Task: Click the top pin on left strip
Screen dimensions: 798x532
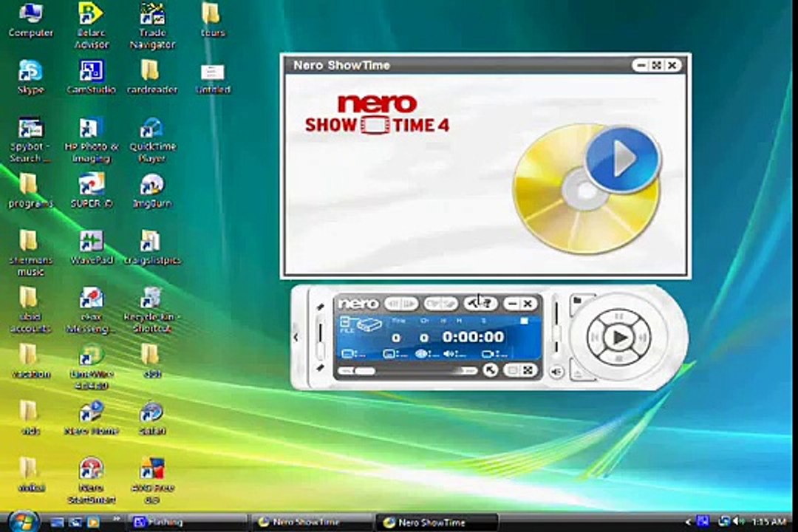Action: tap(320, 307)
